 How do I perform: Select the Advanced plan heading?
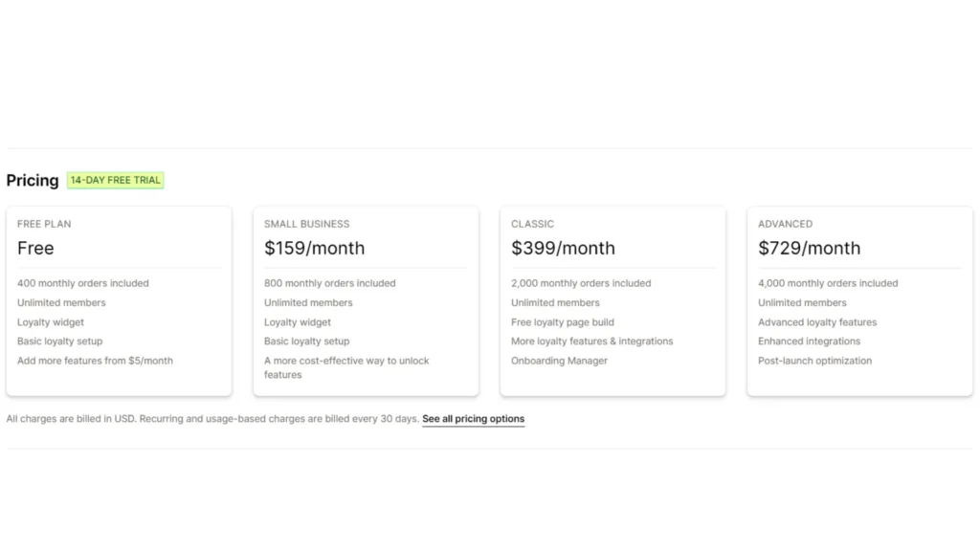[785, 224]
